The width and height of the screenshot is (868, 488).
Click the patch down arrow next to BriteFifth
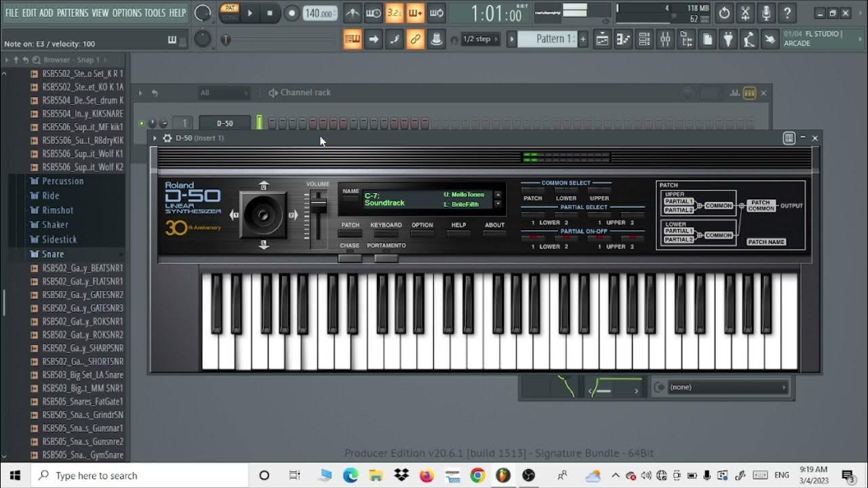tap(498, 203)
